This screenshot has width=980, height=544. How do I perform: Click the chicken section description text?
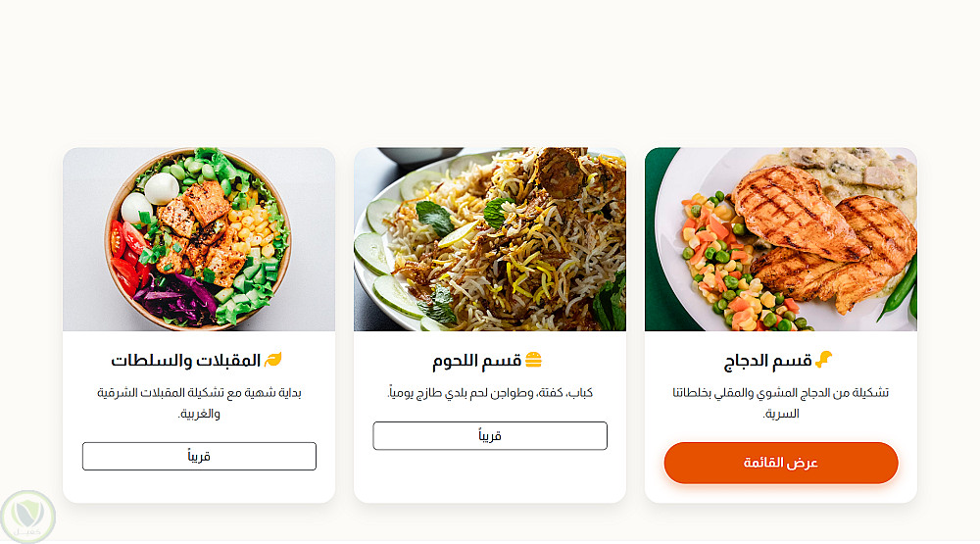click(781, 403)
